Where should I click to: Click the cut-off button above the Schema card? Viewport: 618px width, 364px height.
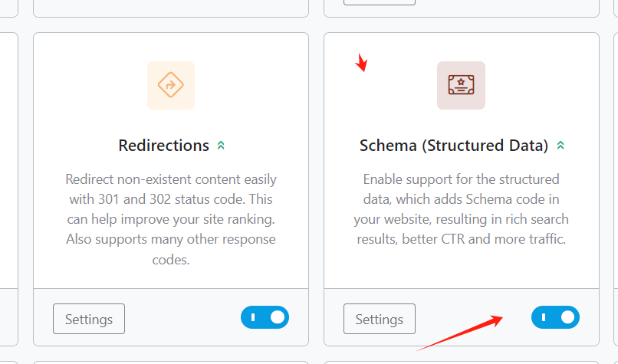click(379, 2)
